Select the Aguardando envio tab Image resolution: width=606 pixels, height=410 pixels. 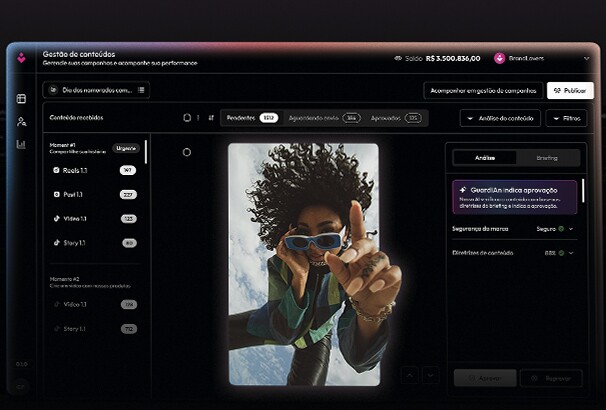(325, 118)
